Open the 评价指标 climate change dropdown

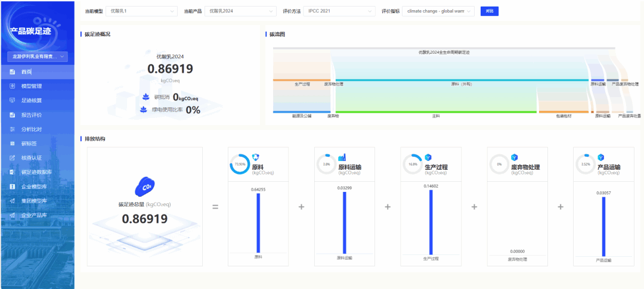[x=438, y=11]
